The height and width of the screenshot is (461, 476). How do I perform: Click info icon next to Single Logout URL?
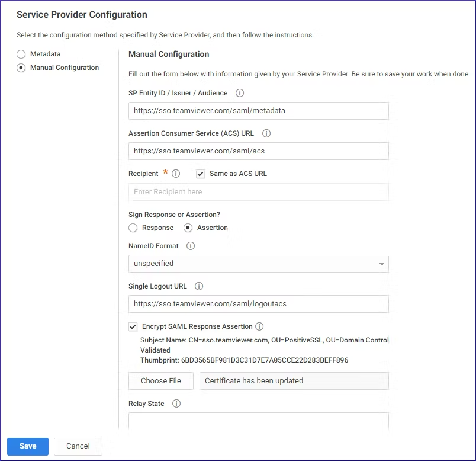tap(199, 286)
